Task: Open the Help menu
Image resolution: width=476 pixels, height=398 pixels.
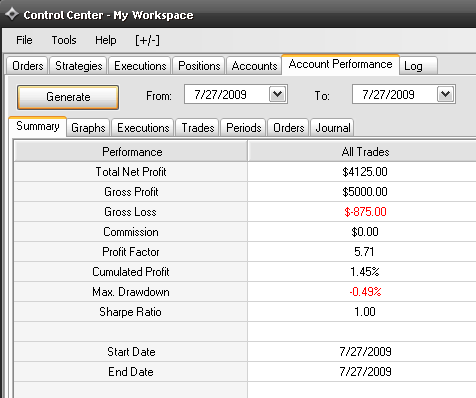Action: (106, 40)
